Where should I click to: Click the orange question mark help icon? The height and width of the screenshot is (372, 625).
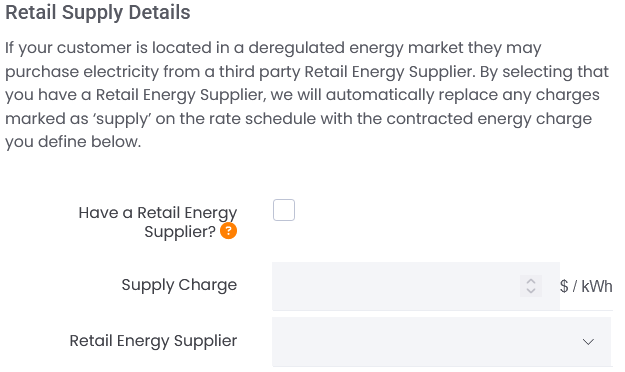point(228,231)
